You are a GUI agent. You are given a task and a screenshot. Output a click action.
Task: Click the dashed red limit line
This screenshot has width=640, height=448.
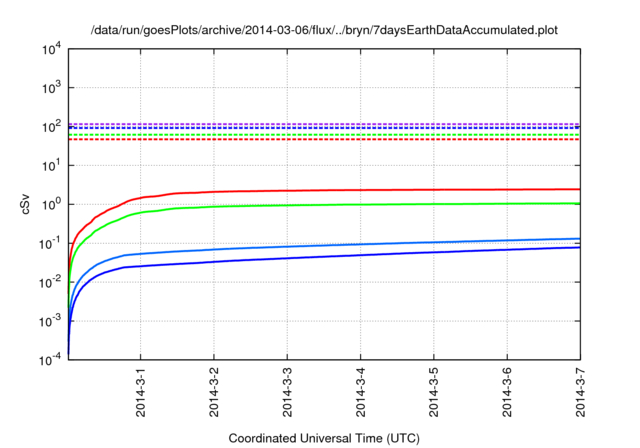point(324,140)
